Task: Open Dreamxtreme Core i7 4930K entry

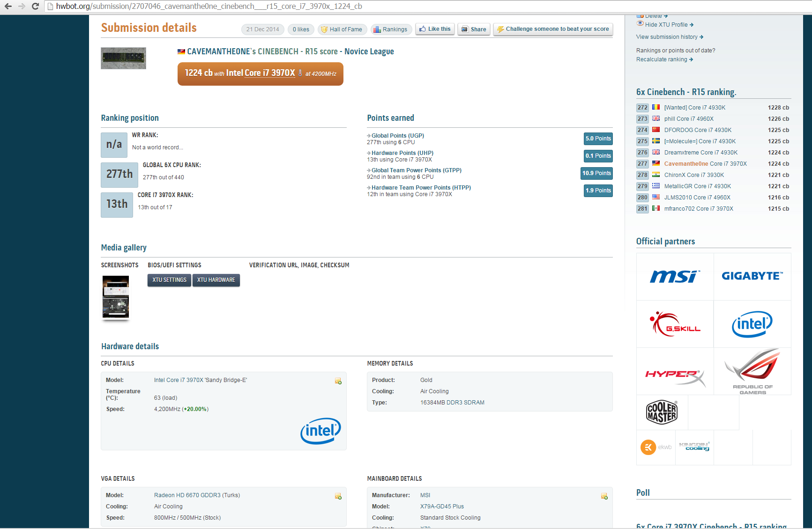Action: coord(700,153)
